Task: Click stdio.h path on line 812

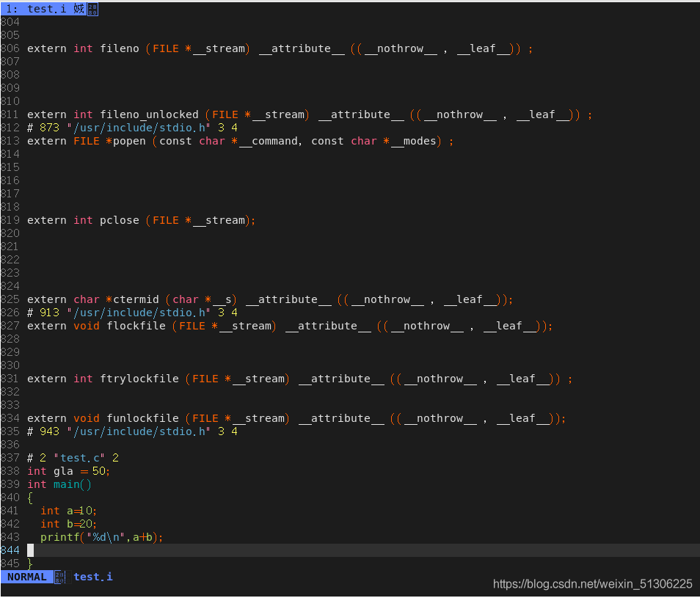Action: pyautogui.click(x=139, y=128)
